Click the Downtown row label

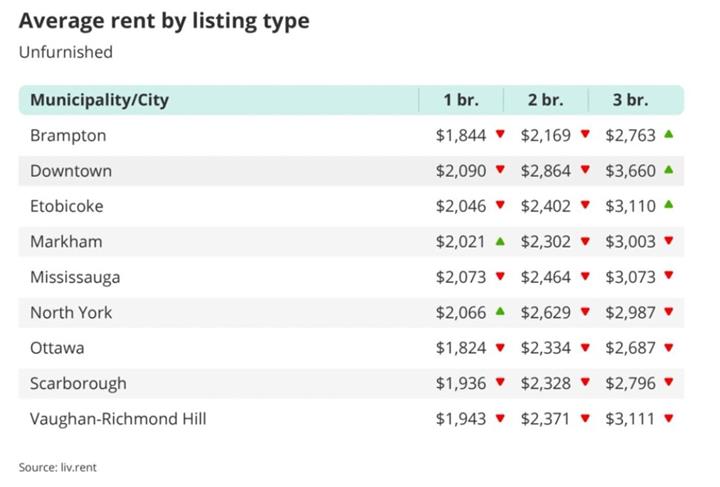pyautogui.click(x=71, y=171)
